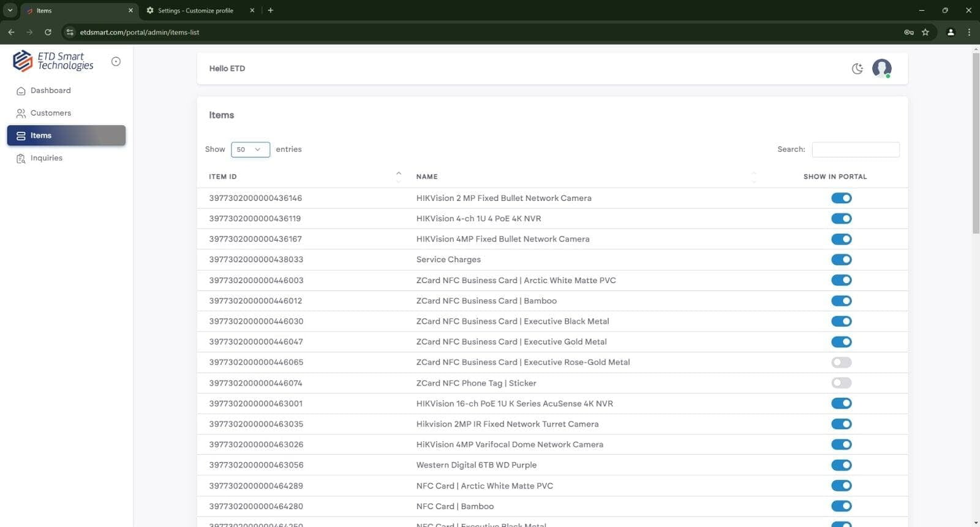Open a new browser tab with the plus icon
The image size is (980, 527).
coord(270,10)
